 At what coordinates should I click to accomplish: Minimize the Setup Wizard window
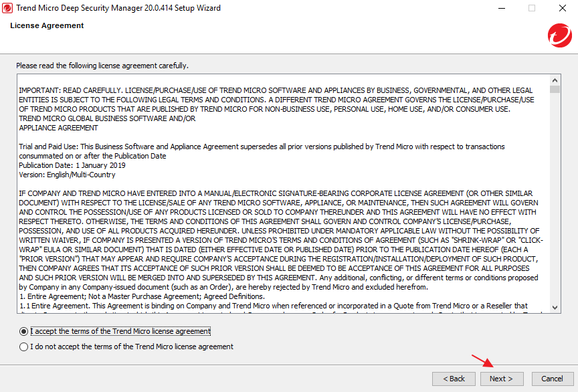coord(501,8)
